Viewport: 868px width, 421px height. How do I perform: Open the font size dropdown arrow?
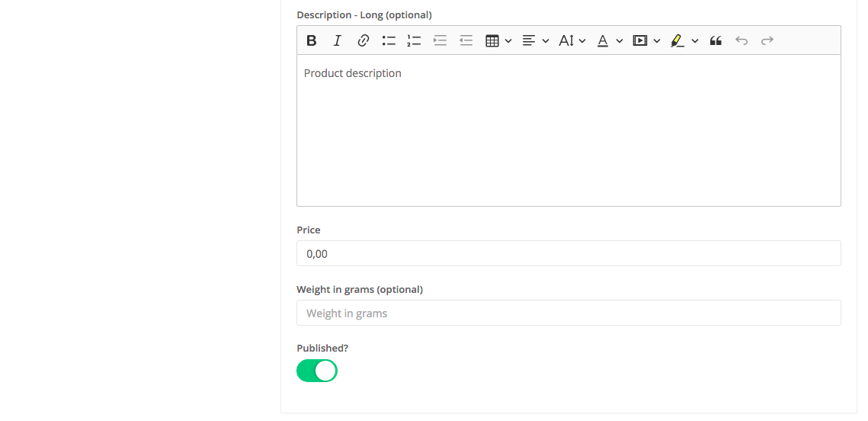(x=581, y=41)
